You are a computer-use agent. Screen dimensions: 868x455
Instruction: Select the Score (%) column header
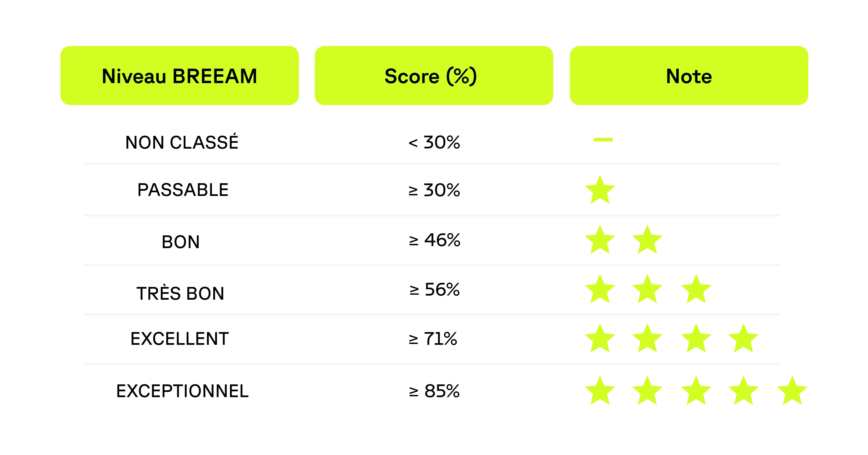[434, 76]
